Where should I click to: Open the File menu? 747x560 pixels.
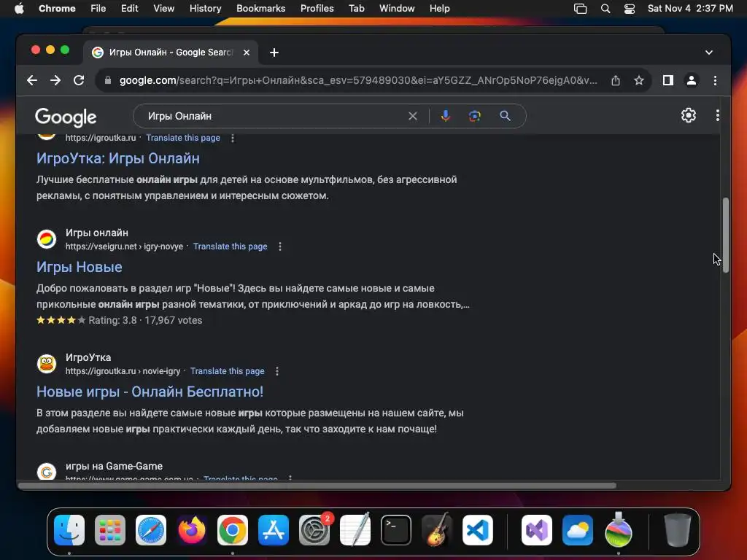[98, 9]
